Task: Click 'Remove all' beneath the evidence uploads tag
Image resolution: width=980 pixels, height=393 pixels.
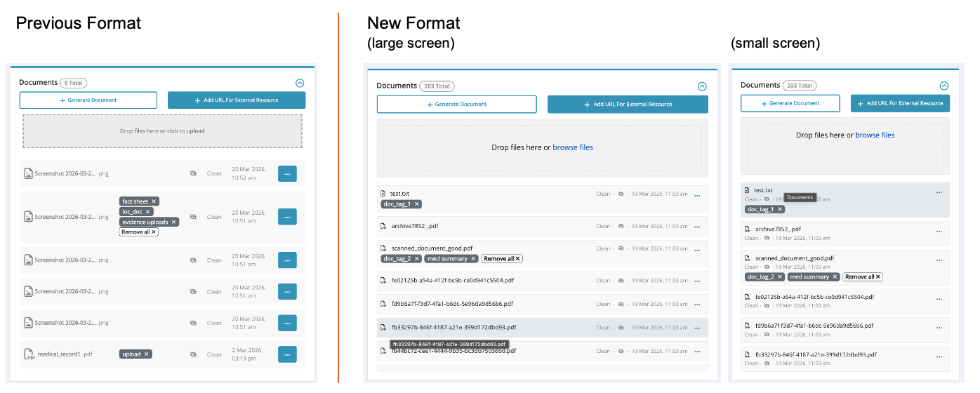Action: [x=139, y=232]
